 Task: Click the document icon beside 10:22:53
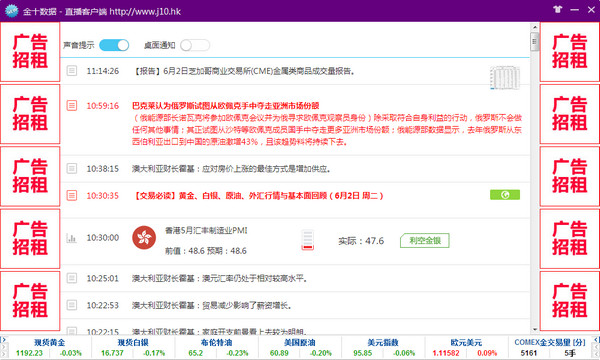[x=72, y=305]
